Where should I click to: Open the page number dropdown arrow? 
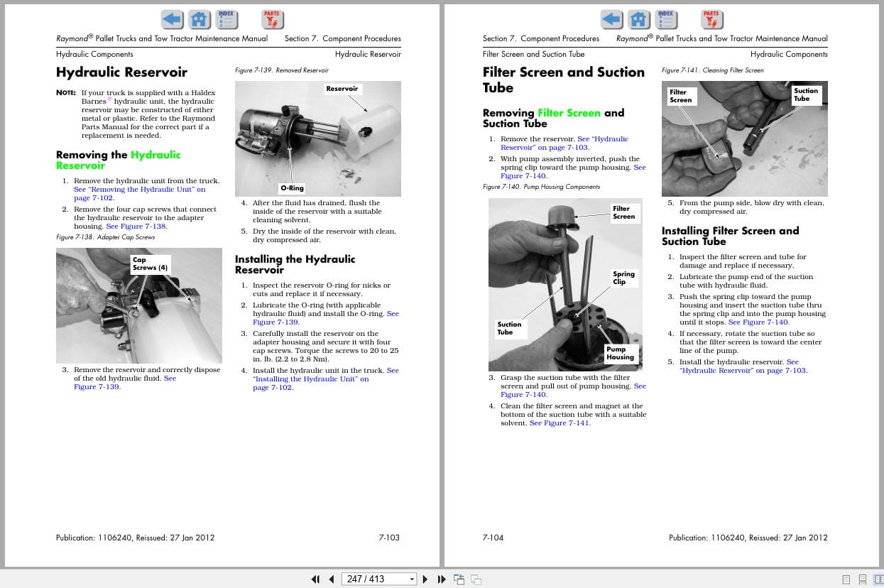412,579
